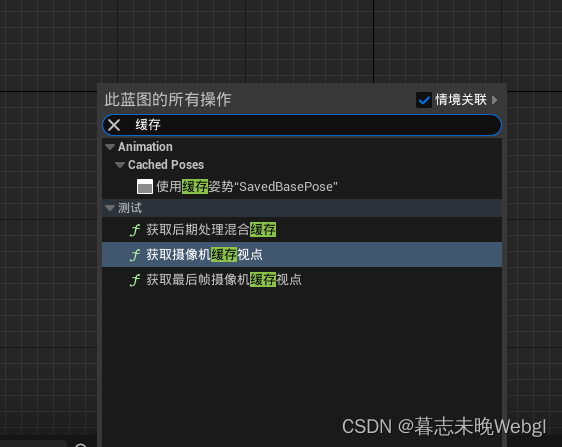Click the Animation category label
This screenshot has height=447, width=562.
pyautogui.click(x=145, y=147)
